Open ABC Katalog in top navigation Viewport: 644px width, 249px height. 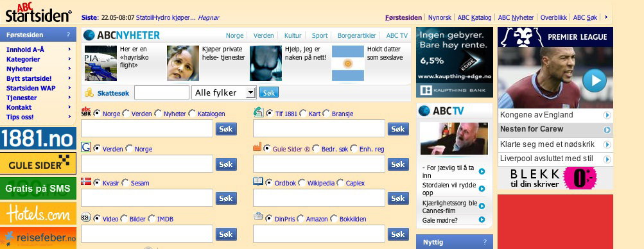(474, 17)
